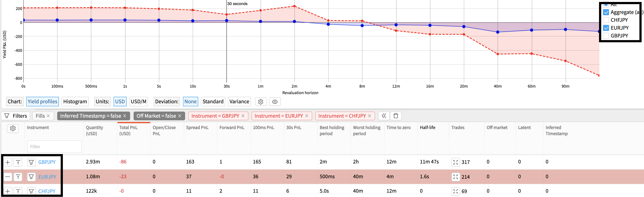Click CHFJPY quantity value 122k

click(91, 191)
